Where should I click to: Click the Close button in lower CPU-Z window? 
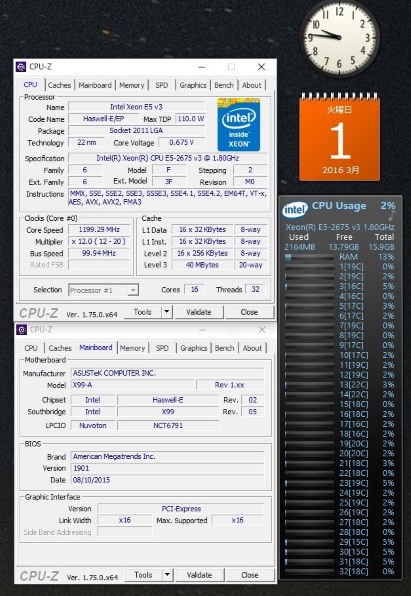[250, 575]
